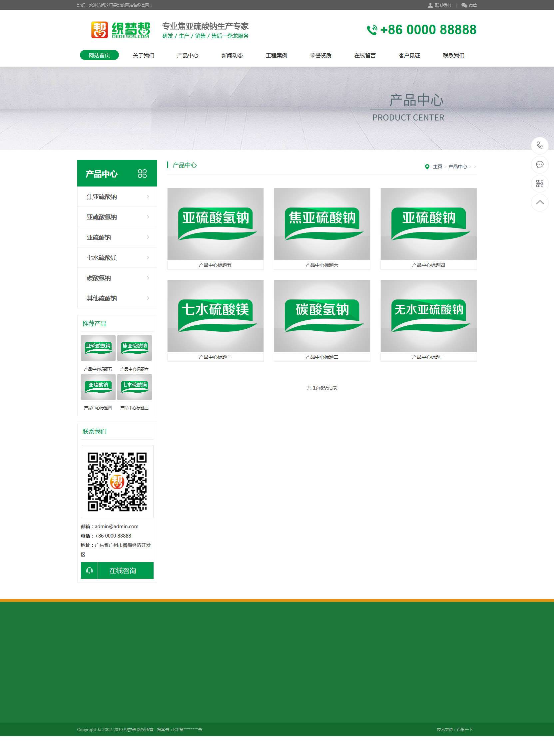Click the location pin icon in breadcrumb
This screenshot has height=756, width=554.
tap(427, 167)
